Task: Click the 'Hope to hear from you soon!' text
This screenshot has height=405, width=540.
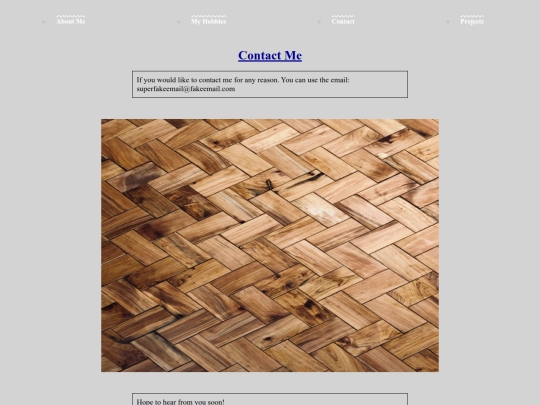Action: click(180, 402)
